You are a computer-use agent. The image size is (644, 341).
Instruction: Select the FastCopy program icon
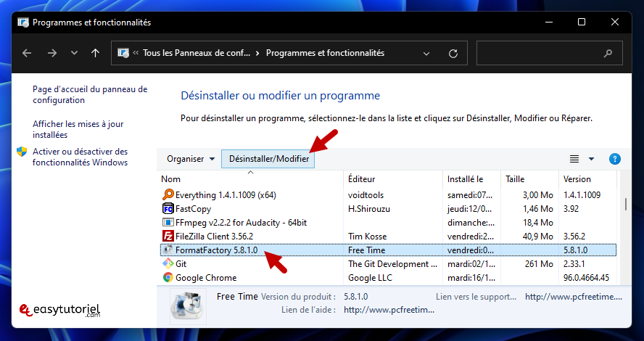pos(168,209)
